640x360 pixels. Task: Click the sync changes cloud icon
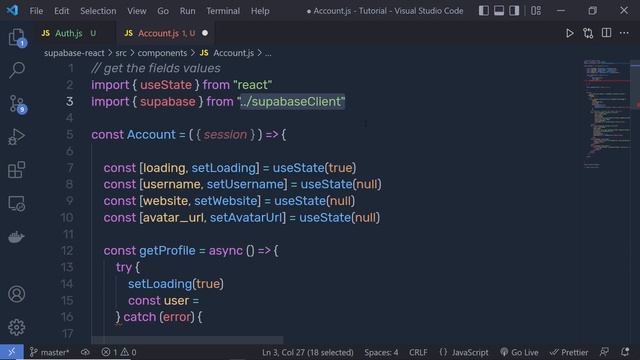click(x=85, y=352)
